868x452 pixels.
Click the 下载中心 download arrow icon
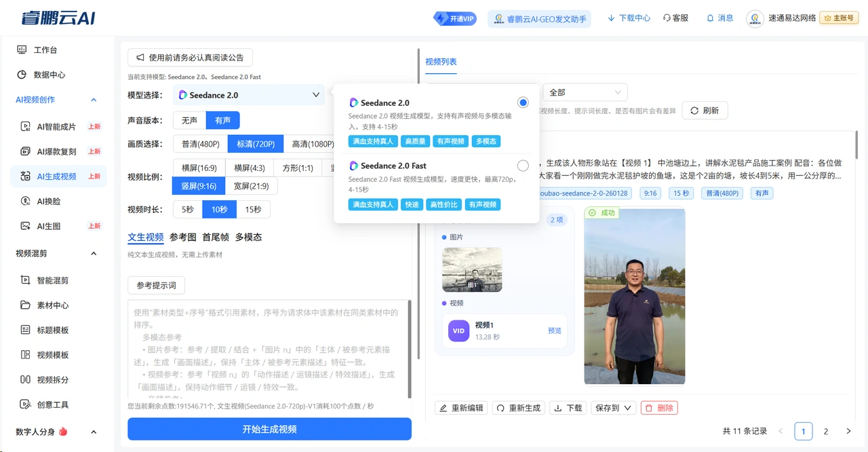pyautogui.click(x=611, y=18)
